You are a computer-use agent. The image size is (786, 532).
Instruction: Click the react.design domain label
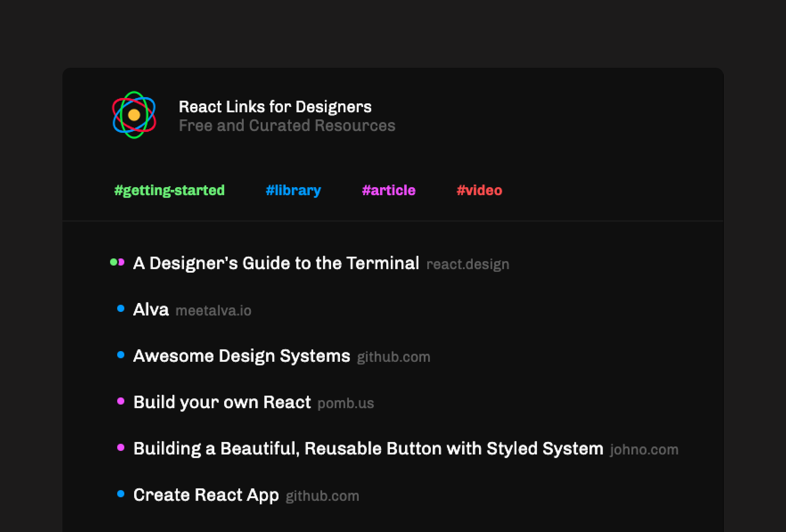(x=468, y=264)
